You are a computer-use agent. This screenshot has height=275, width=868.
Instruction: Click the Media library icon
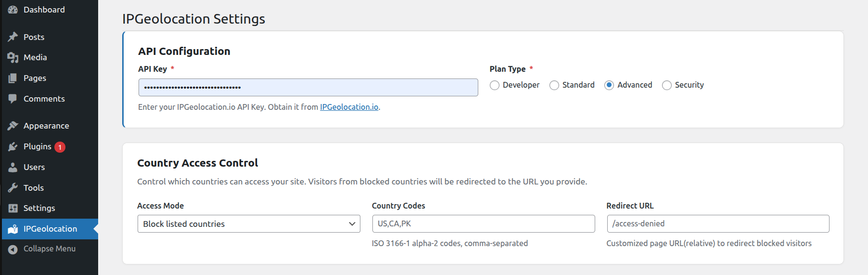(x=13, y=58)
